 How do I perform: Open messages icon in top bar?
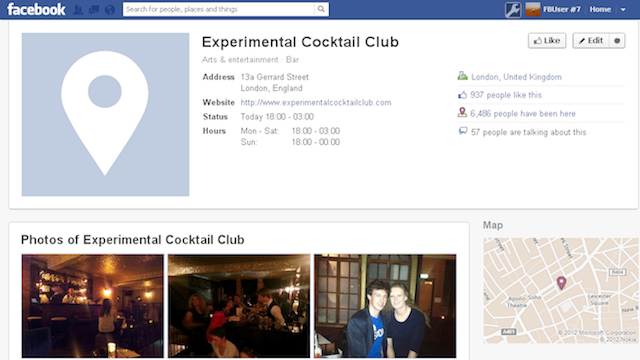(94, 9)
